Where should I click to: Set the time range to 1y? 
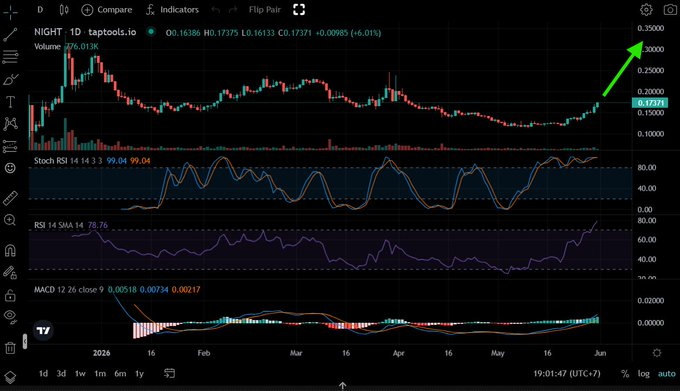pyautogui.click(x=139, y=373)
